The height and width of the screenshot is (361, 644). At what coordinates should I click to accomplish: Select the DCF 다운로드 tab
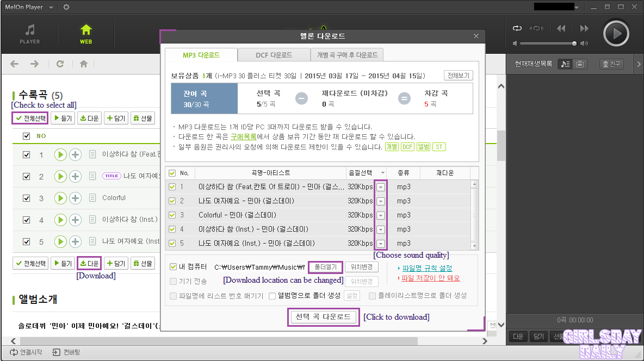click(274, 55)
